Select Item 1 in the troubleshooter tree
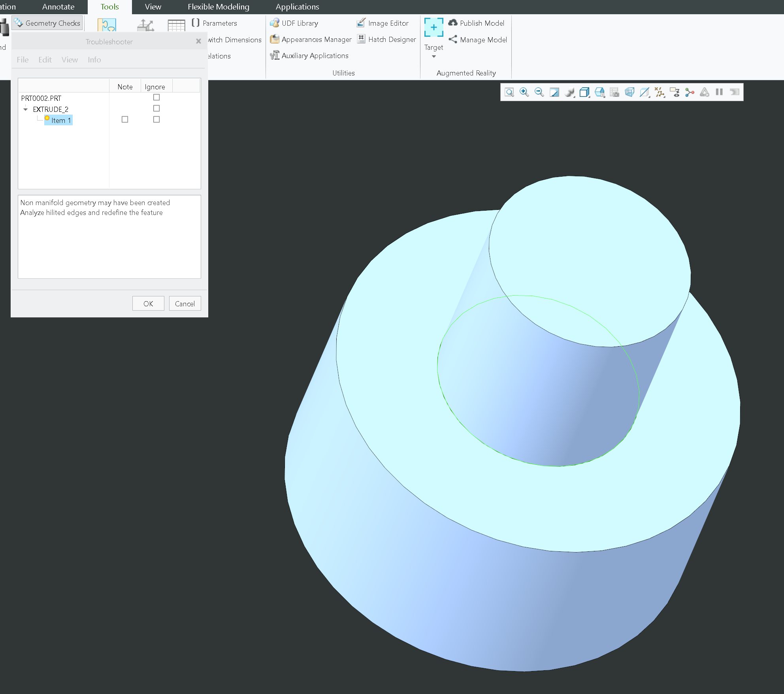Image resolution: width=784 pixels, height=694 pixels. [x=60, y=120]
